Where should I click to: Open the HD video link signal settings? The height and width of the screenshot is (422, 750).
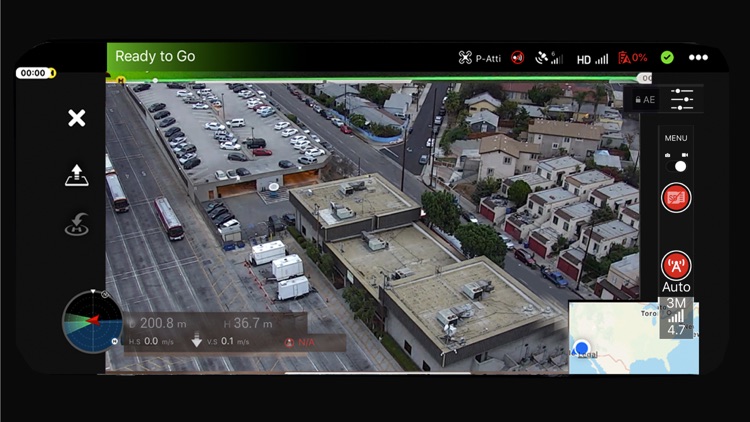(592, 59)
